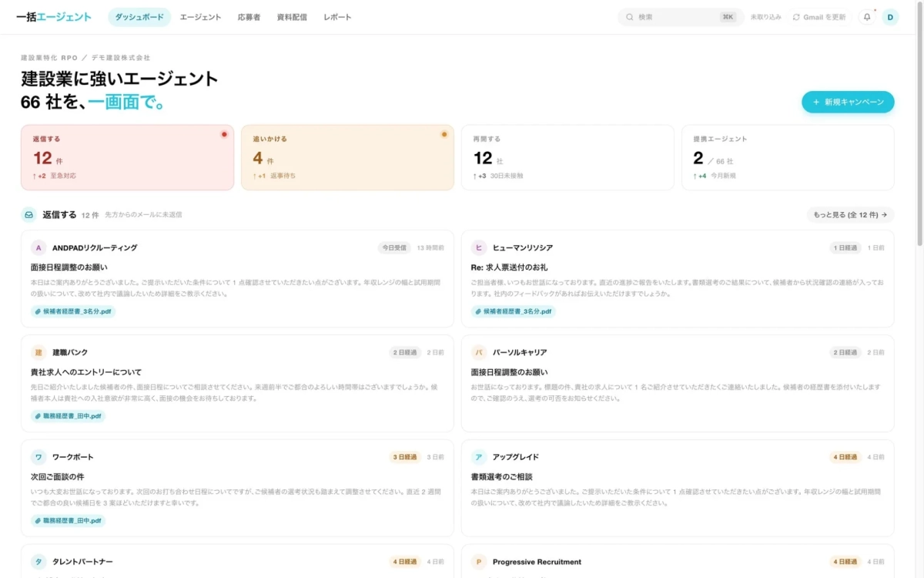Open the 資料配信 tab
The image size is (924, 578).
pos(291,17)
